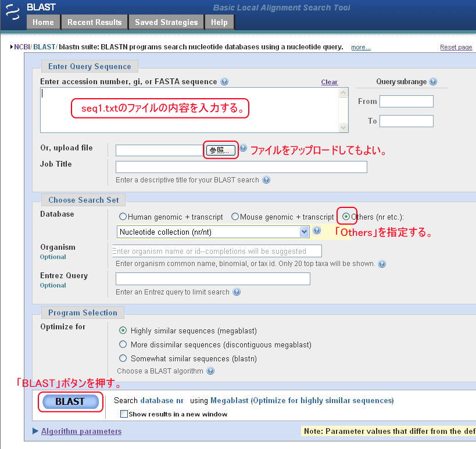The width and height of the screenshot is (476, 449).
Task: Click query box scrollbar up arrow
Action: 343,92
